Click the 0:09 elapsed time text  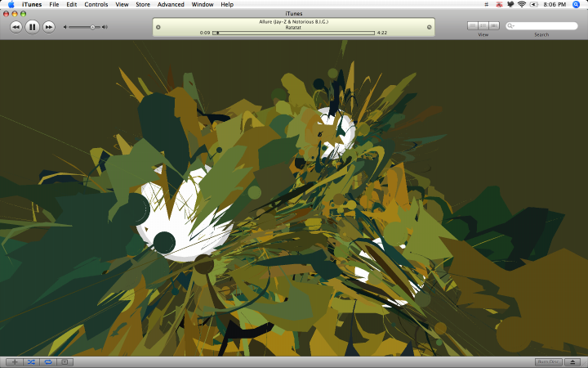pos(205,33)
